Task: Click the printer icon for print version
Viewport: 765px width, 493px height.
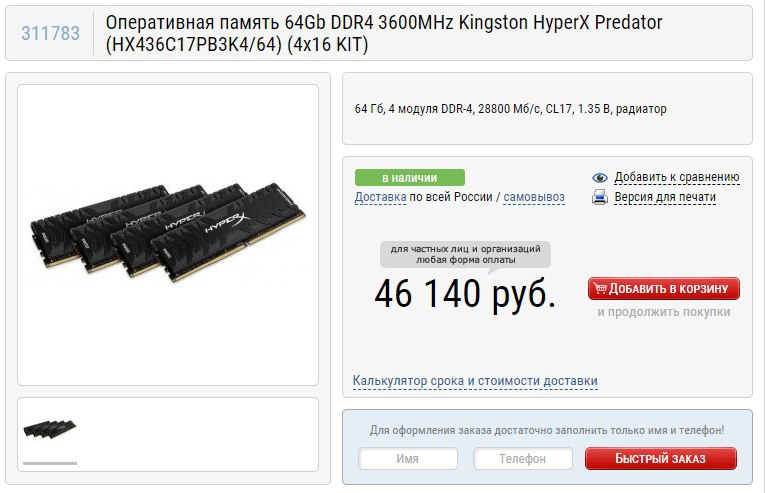Action: coord(600,197)
